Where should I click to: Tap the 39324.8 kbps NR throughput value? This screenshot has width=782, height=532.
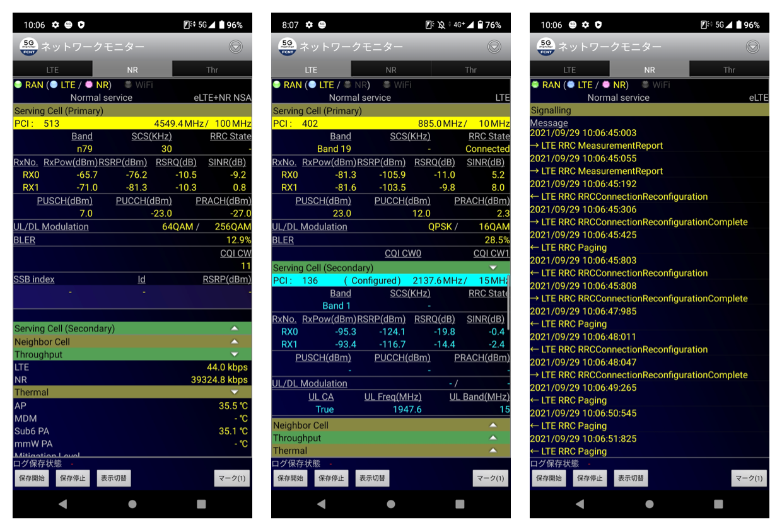coord(219,379)
